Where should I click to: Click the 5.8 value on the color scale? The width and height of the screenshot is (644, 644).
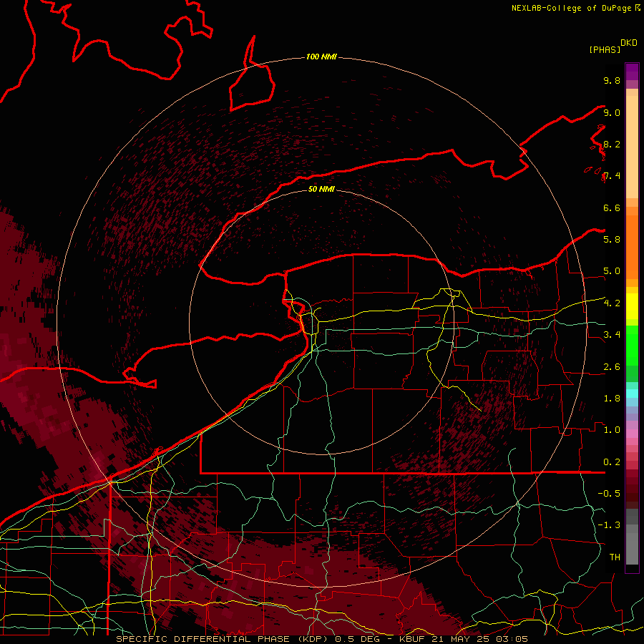[x=612, y=239]
